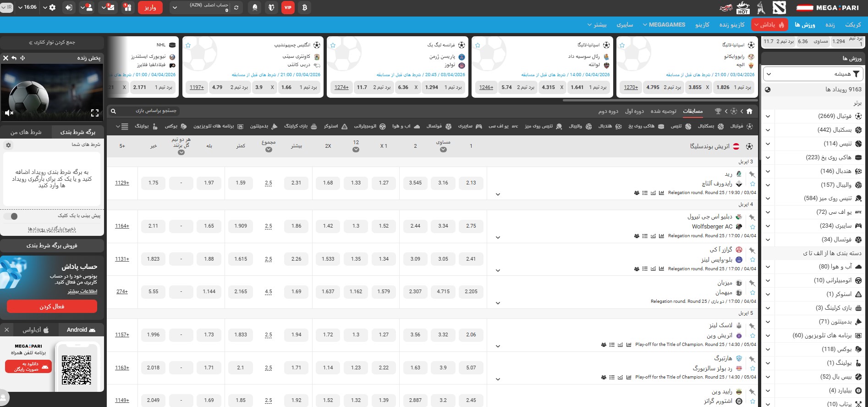Expand the basketball (442) sidebar category
Screen dimensions: 868x407
click(768, 130)
